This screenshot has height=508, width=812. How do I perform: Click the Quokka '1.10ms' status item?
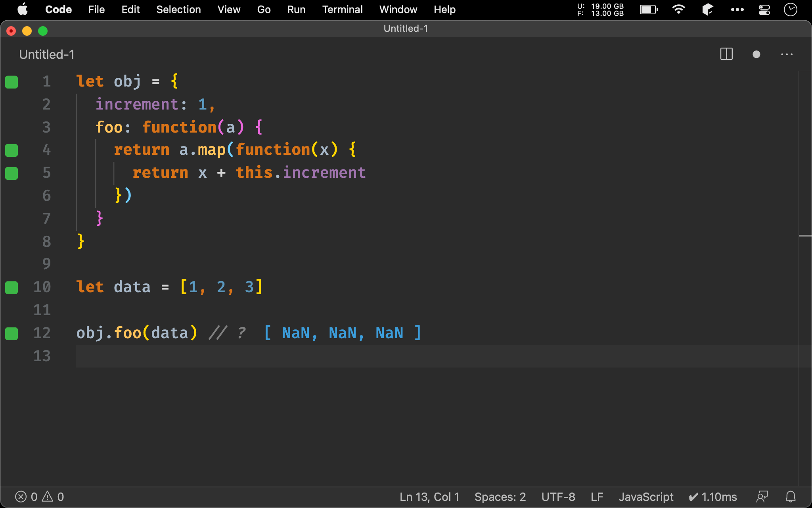pos(712,497)
